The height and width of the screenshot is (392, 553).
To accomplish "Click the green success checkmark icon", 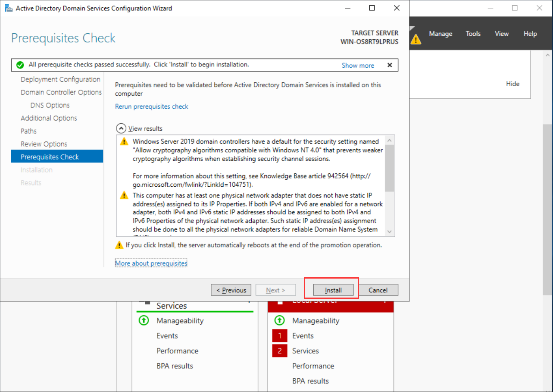I will (20, 65).
